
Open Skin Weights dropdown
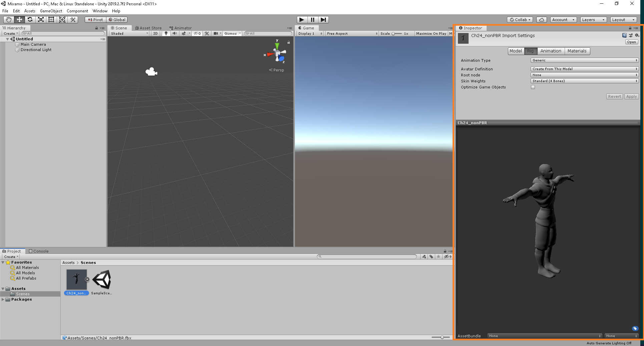click(584, 81)
